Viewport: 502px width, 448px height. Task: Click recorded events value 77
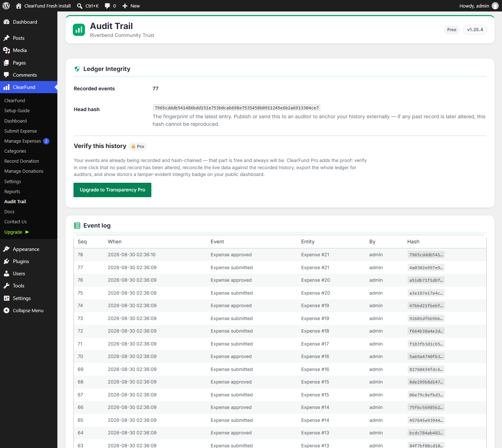pyautogui.click(x=156, y=89)
